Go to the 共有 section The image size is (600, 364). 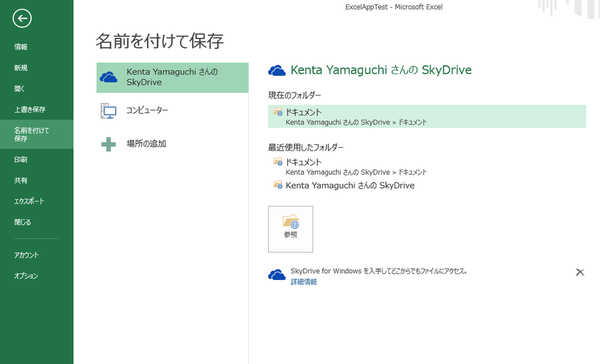click(21, 180)
